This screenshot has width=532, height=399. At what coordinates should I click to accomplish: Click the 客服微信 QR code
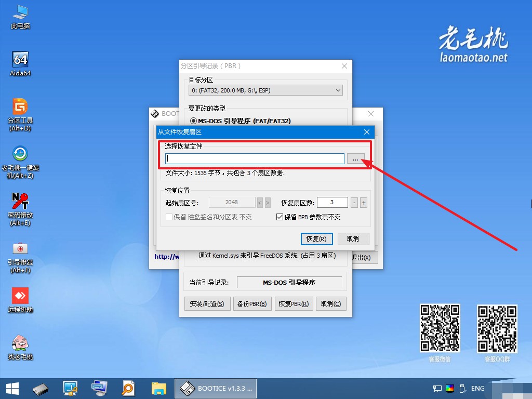pyautogui.click(x=440, y=328)
